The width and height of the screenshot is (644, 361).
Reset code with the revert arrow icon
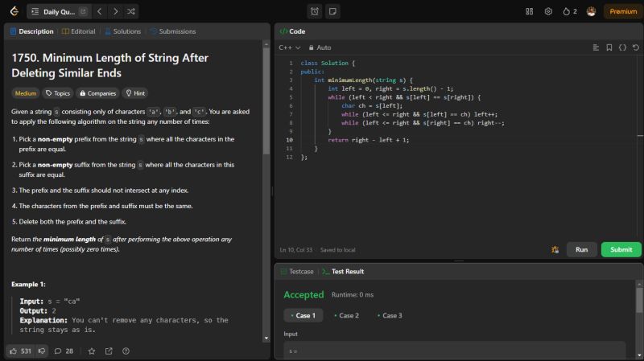click(636, 47)
